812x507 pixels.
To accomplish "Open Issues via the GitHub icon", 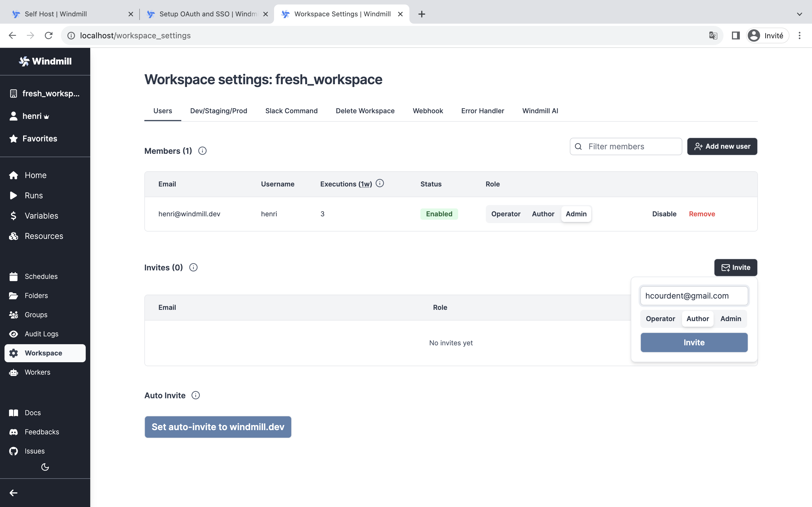I will point(14,451).
